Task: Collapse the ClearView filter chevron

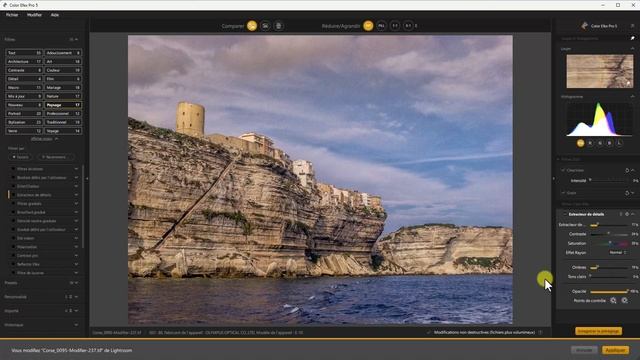Action: (x=633, y=170)
